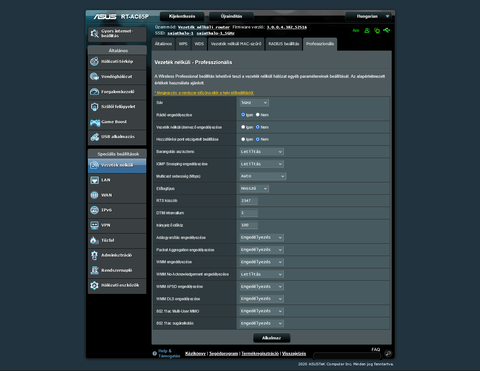Open the administration sidebar icon
Screen dimensions: 480x371
coord(95,255)
